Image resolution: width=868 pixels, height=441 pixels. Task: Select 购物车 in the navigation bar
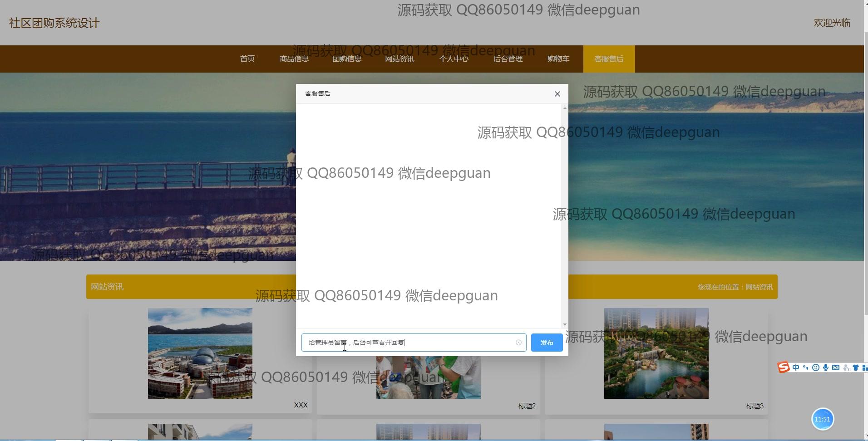pos(558,59)
